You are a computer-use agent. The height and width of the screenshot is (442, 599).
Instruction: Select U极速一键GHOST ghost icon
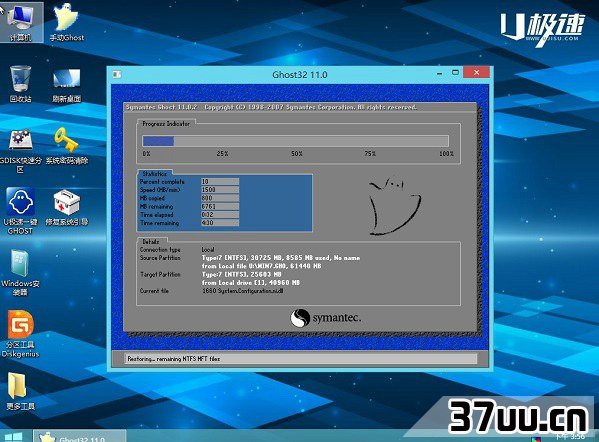tap(21, 211)
